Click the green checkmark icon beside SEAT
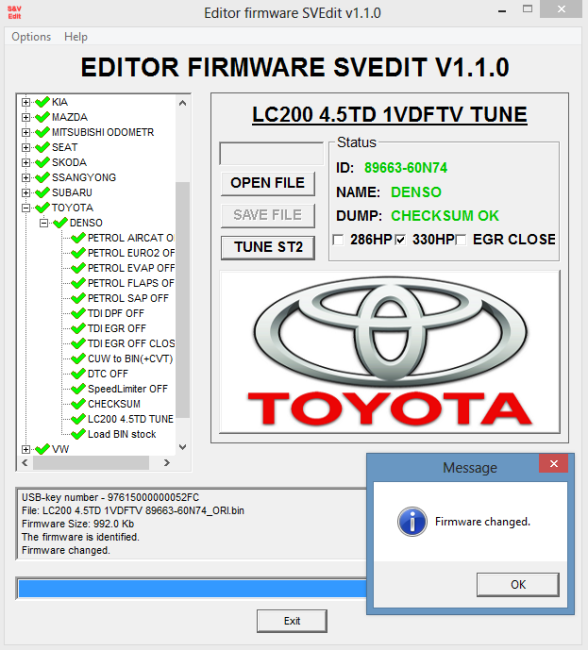The image size is (588, 650). (42, 147)
